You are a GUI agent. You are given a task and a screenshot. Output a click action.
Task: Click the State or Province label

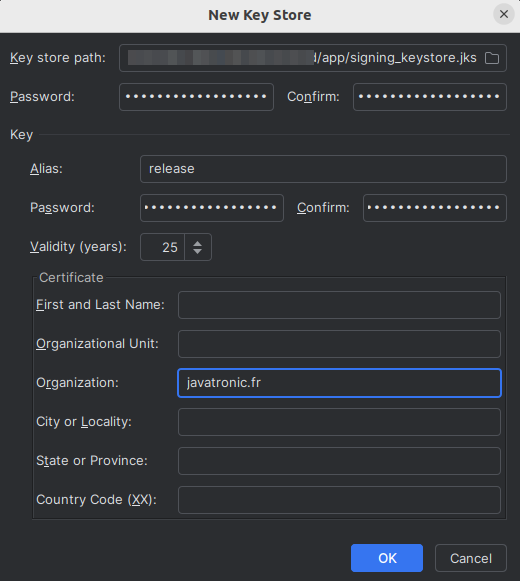pyautogui.click(x=92, y=461)
